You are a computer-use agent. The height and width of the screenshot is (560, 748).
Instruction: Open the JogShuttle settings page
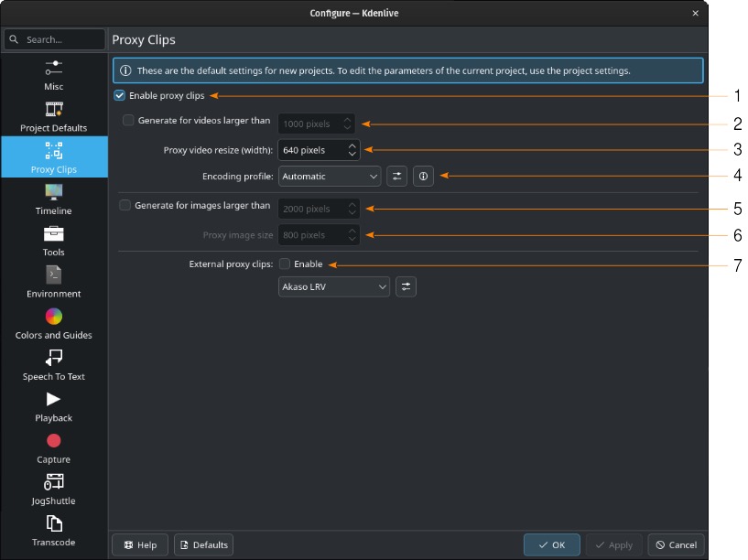coord(53,490)
